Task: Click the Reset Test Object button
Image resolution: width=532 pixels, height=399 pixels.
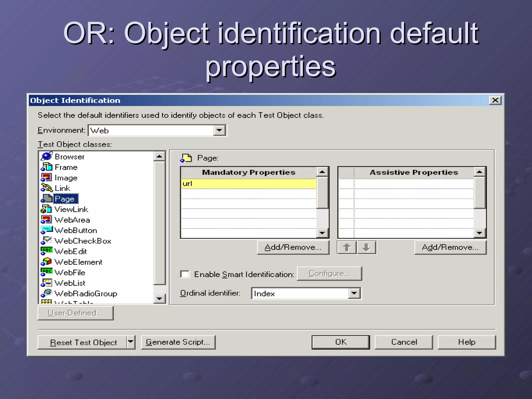Action: (x=82, y=342)
